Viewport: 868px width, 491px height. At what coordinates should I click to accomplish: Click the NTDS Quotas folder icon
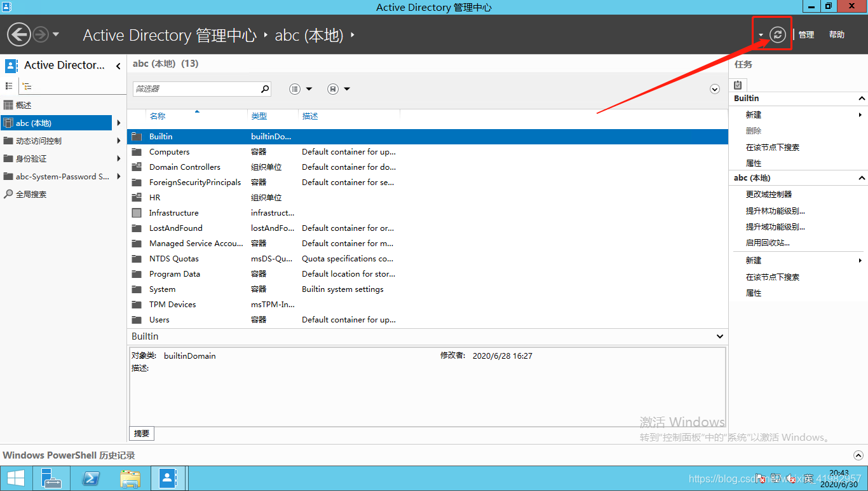click(x=137, y=259)
